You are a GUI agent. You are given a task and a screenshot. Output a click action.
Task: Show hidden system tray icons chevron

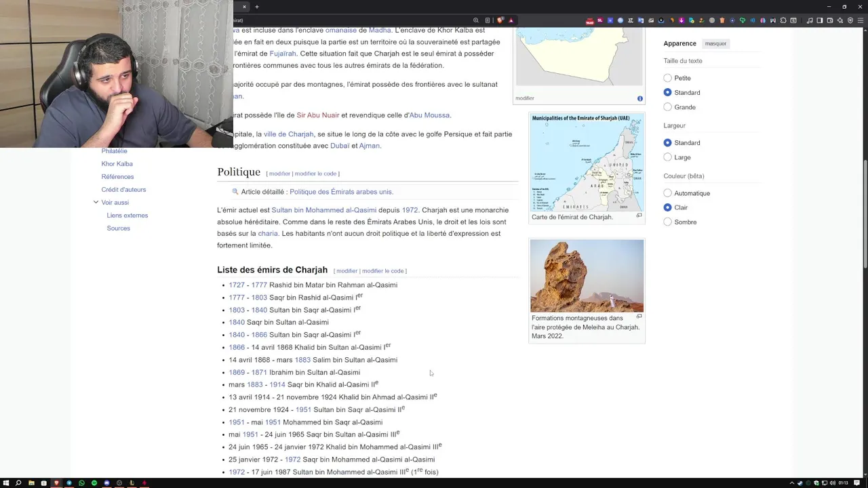click(x=791, y=483)
